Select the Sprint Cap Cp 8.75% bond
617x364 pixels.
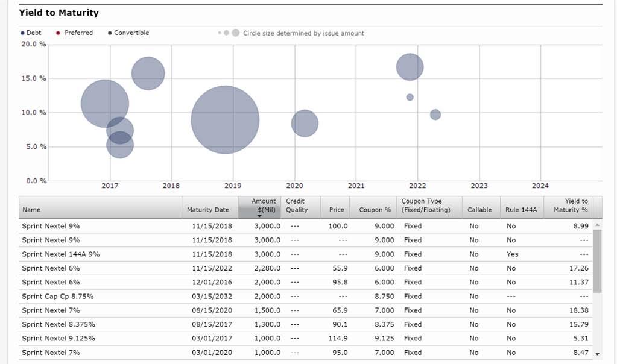(57, 297)
